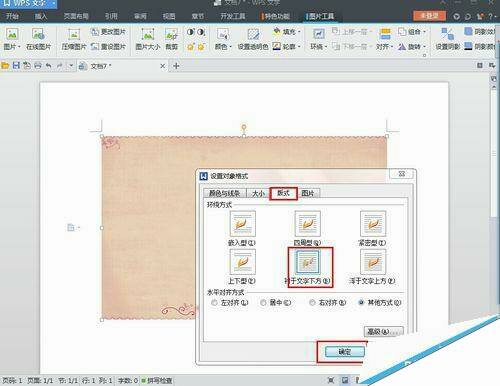The height and width of the screenshot is (386, 500).
Task: Expand the 填充 fill dropdown
Action: coord(299,32)
